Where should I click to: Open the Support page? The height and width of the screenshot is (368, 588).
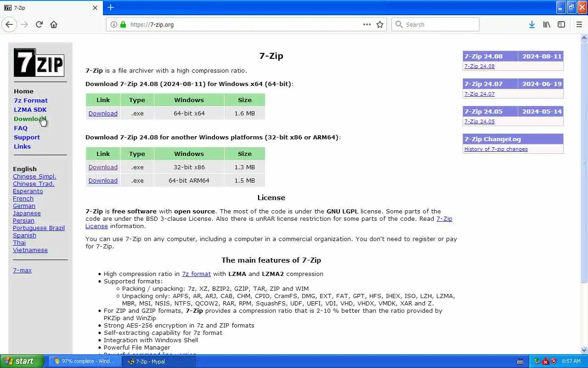(x=27, y=137)
